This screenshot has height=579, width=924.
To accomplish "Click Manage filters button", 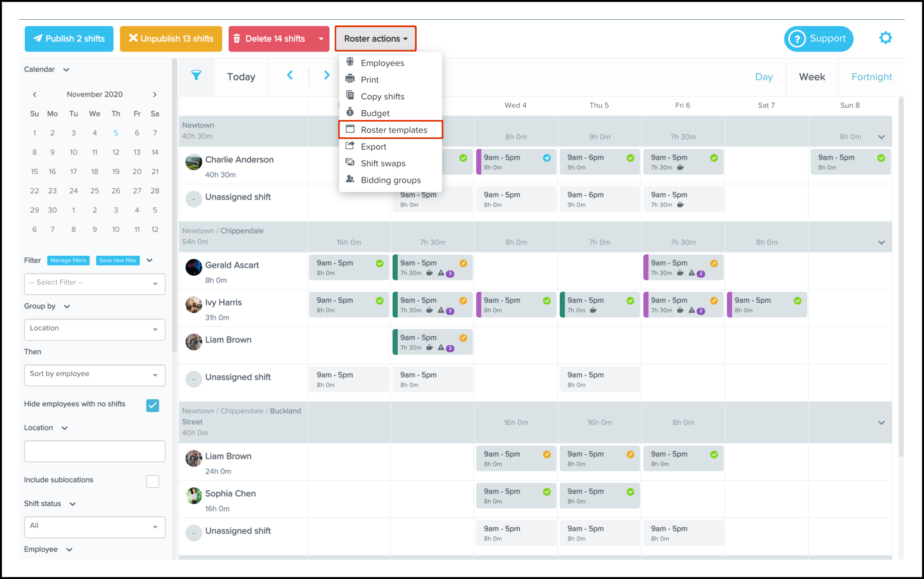I will [68, 261].
